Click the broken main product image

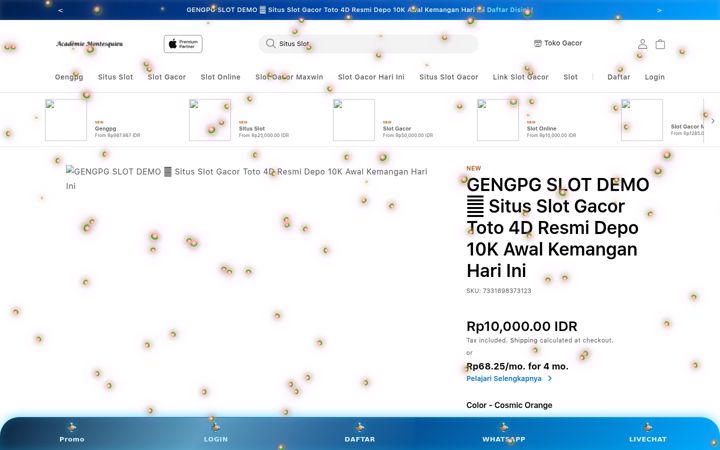(x=247, y=179)
